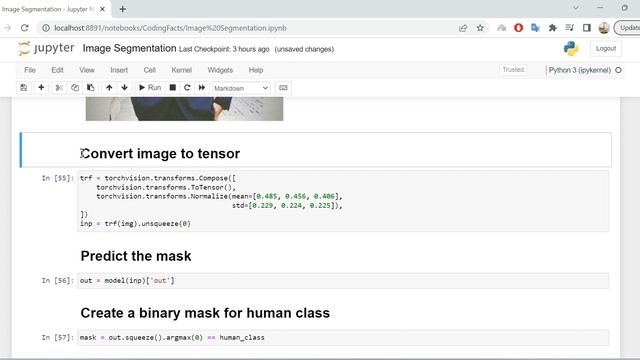Click the In [57] cell prompt
The width and height of the screenshot is (640, 360).
tap(58, 338)
